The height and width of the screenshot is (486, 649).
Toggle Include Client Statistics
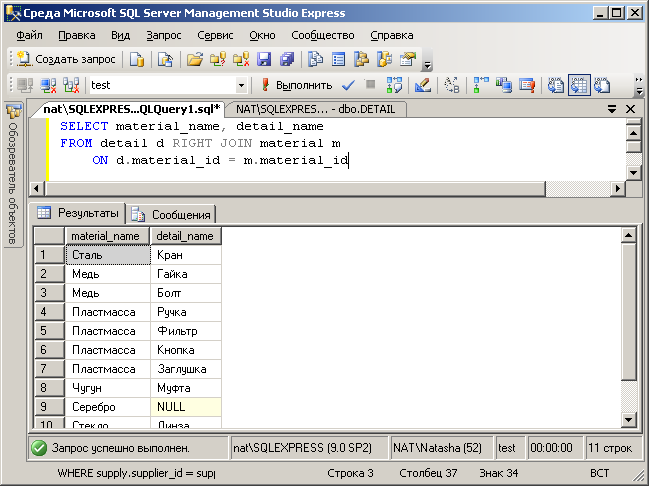(x=504, y=85)
